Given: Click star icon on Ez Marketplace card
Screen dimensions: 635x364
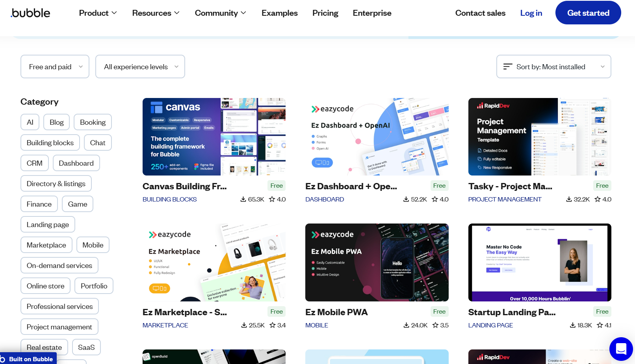Looking at the screenshot, I should coord(273,325).
